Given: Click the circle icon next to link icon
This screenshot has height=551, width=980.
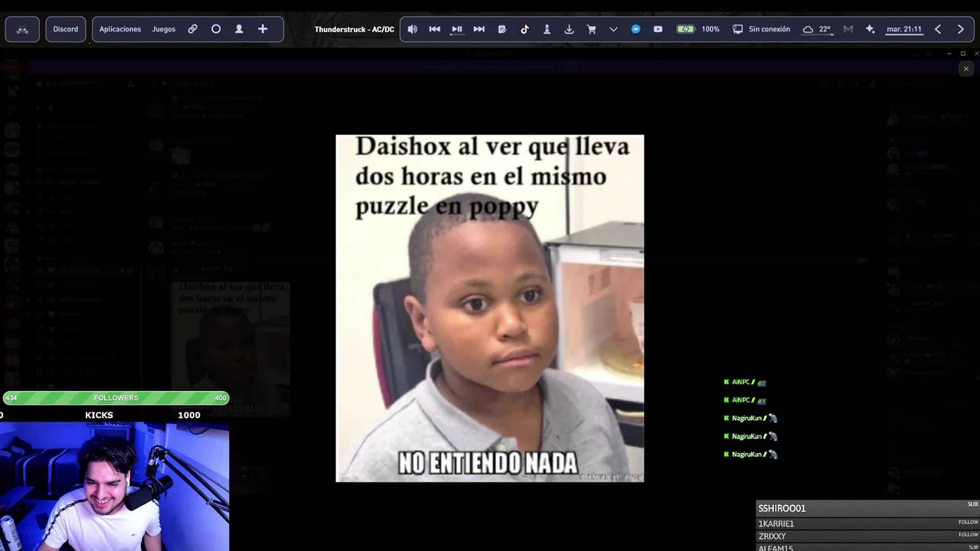Looking at the screenshot, I should click(216, 29).
